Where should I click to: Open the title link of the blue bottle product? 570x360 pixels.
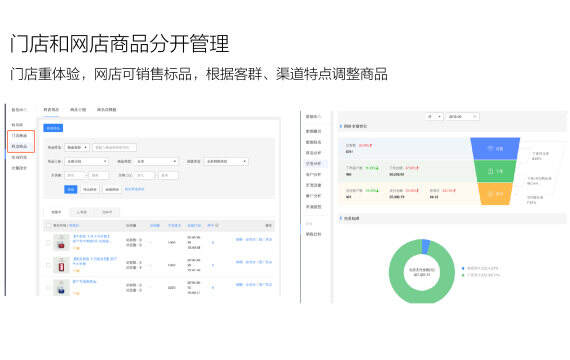coord(84,281)
